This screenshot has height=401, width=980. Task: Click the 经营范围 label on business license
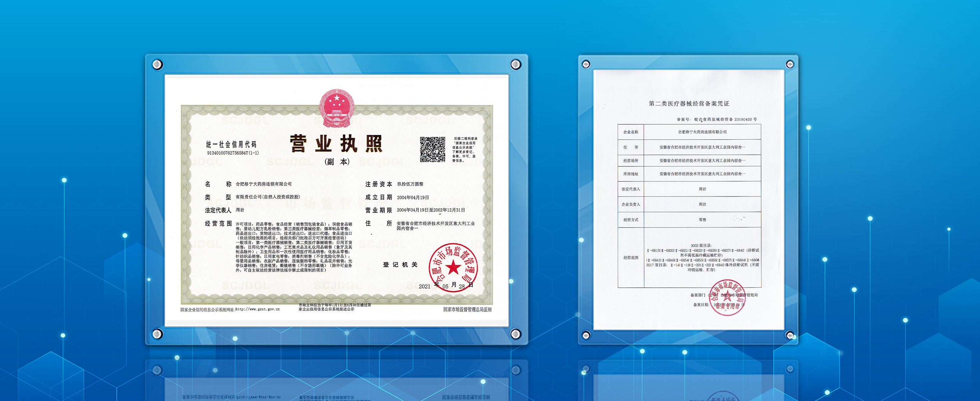(218, 224)
